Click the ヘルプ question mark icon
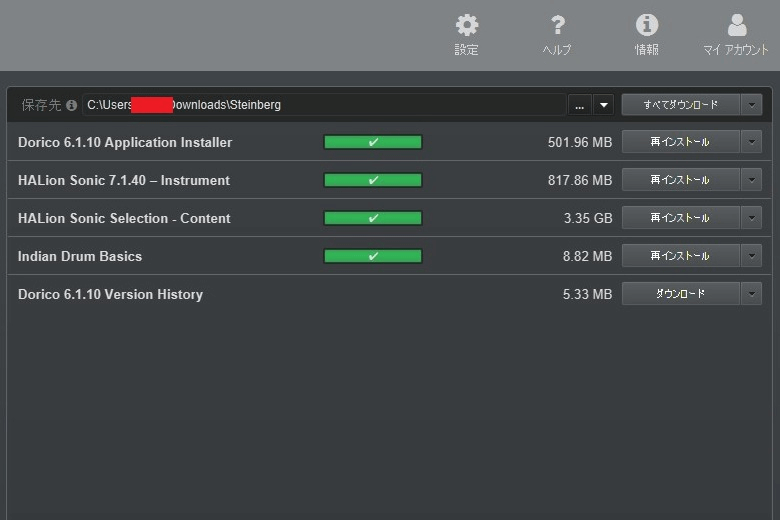This screenshot has height=520, width=780. tap(557, 27)
